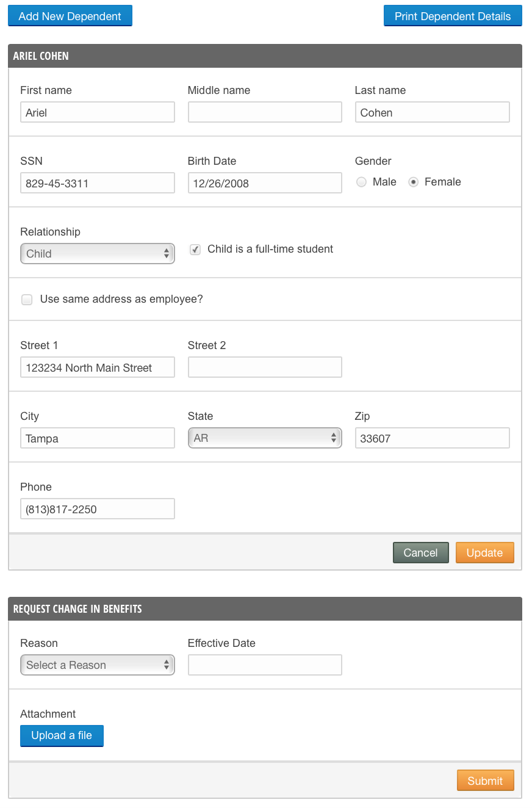Focus the Middle name input
This screenshot has height=808, width=532.
click(x=265, y=112)
